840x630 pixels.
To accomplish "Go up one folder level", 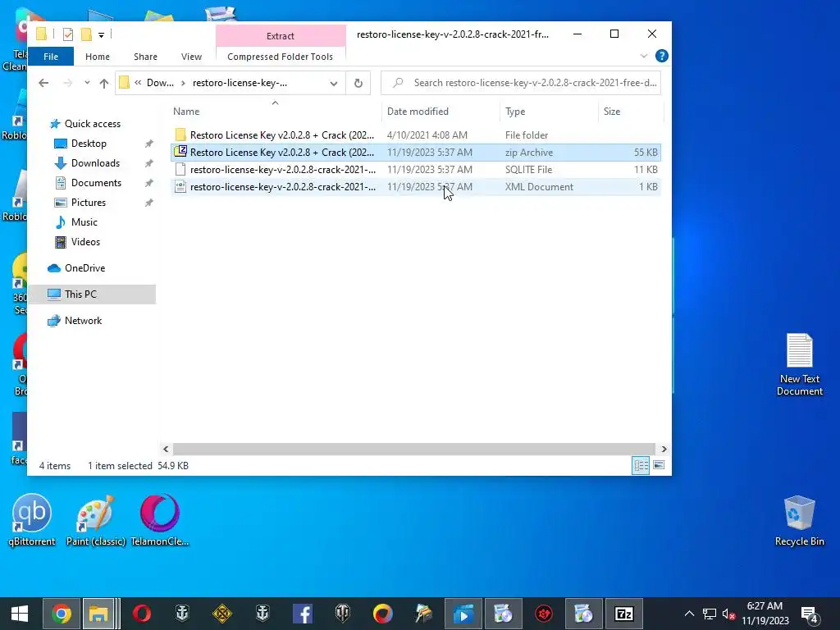I will click(104, 83).
